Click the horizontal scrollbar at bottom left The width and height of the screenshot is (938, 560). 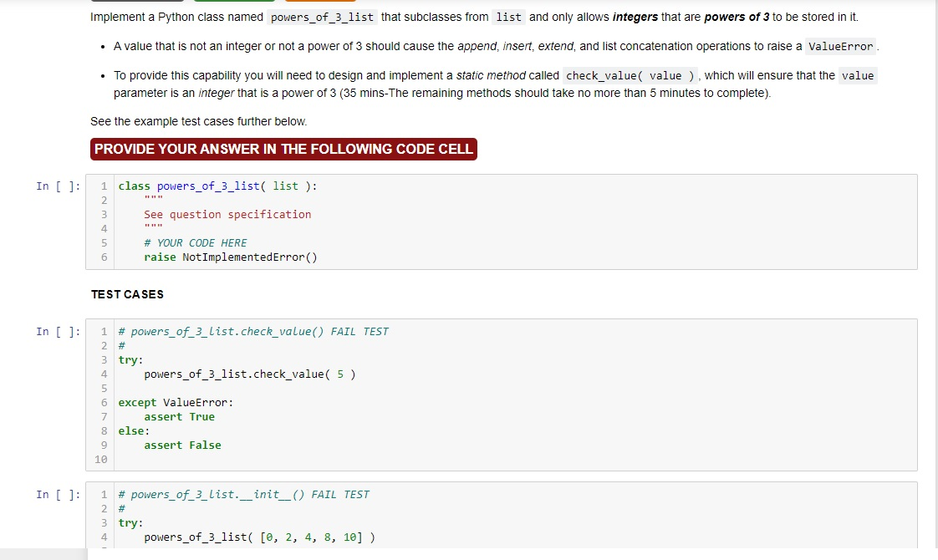[x=42, y=556]
